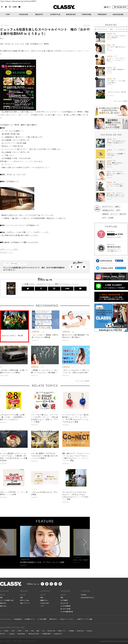Screen dimensions: 128x644
Task: Open the Instagram icon in top header
Action: pyautogui.click(x=10, y=7)
